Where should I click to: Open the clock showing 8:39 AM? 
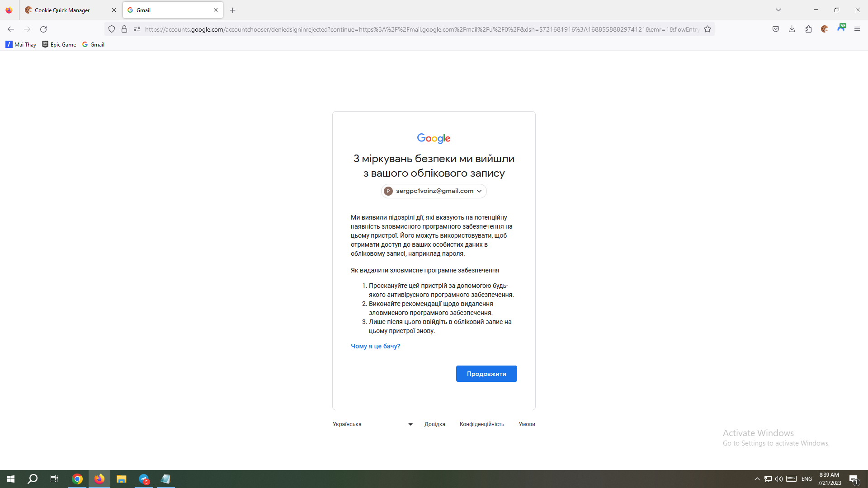tap(830, 479)
